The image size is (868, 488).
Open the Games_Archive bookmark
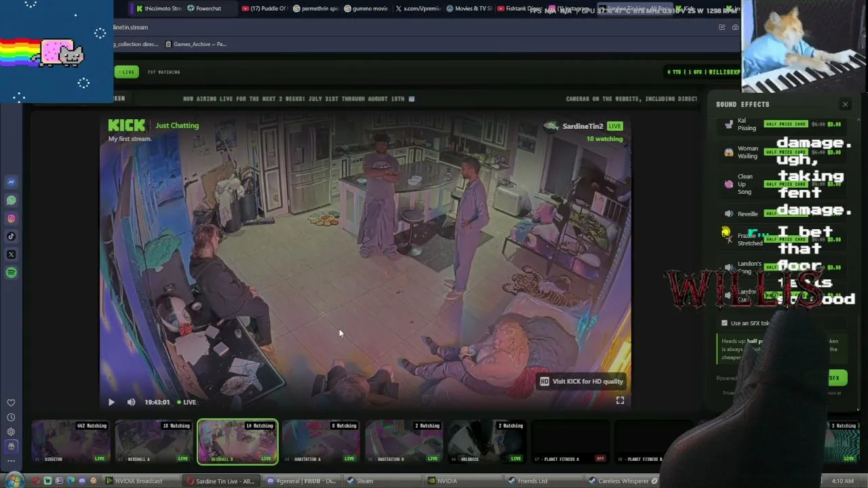[x=196, y=44]
